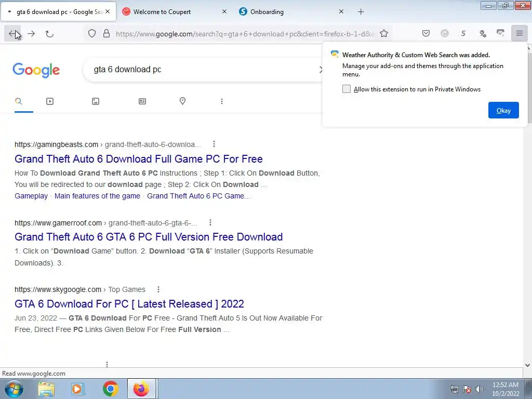Open options menu for gamingbeasts.com result
Image resolution: width=532 pixels, height=399 pixels.
tap(214, 144)
